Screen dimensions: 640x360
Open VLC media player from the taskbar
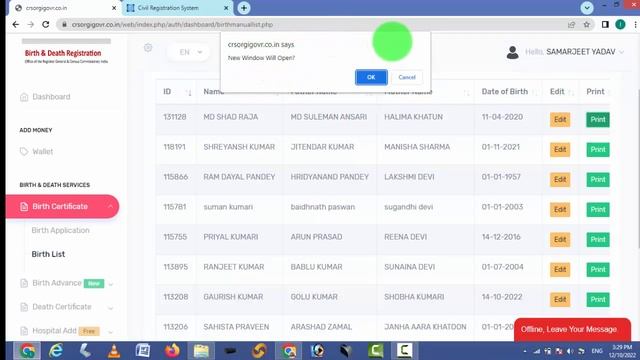pos(114,351)
